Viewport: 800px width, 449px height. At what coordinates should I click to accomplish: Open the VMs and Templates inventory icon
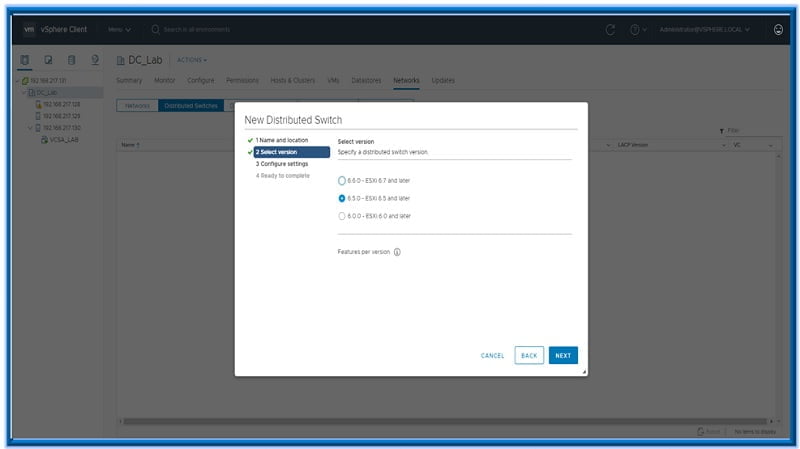point(48,61)
